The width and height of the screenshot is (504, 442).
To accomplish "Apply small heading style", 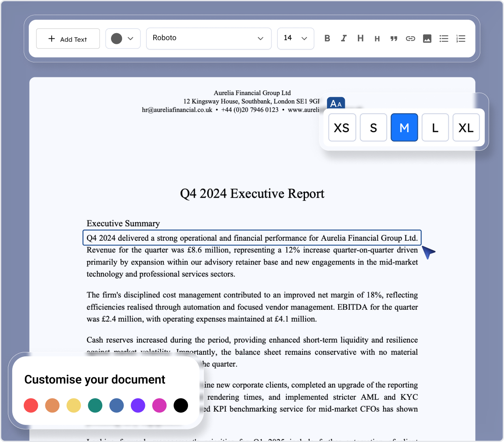I will 377,39.
